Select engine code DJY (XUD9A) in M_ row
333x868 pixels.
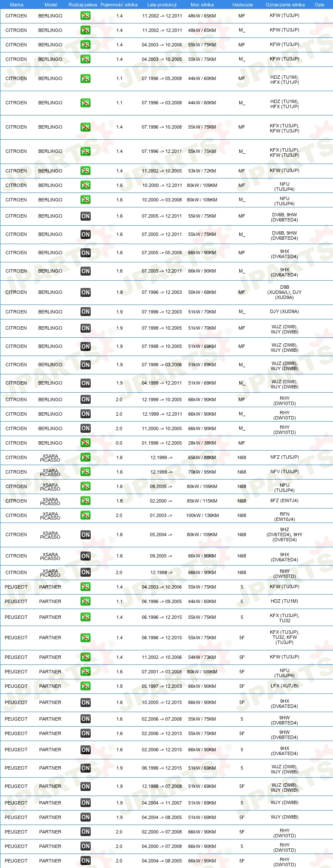click(x=284, y=311)
